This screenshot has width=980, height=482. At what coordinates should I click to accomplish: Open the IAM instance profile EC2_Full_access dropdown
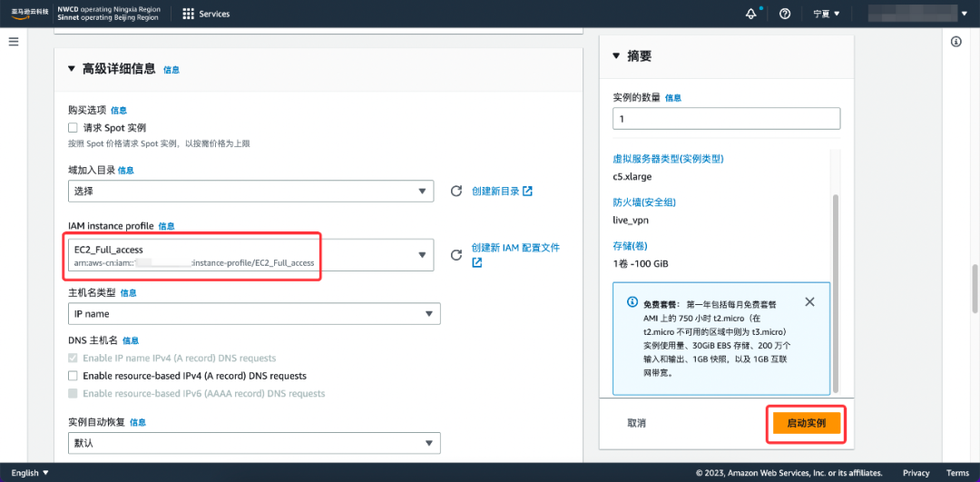click(x=250, y=255)
